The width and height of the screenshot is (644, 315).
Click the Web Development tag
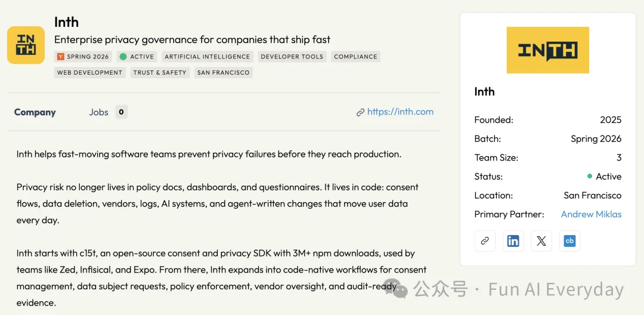(89, 73)
